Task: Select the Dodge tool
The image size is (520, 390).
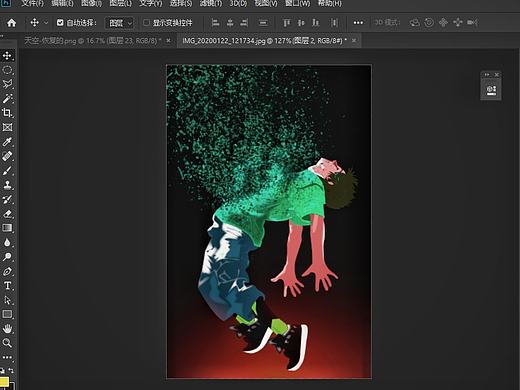Action: (x=7, y=257)
